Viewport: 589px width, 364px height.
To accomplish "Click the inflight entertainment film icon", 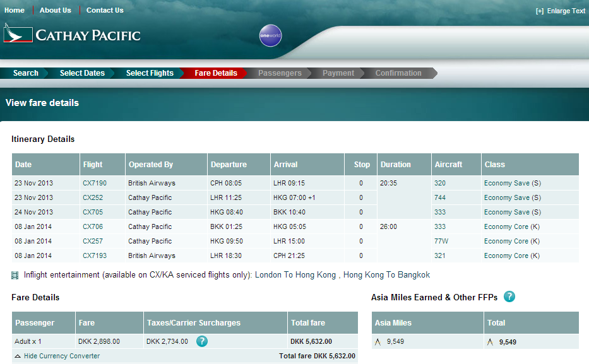I will tap(15, 275).
